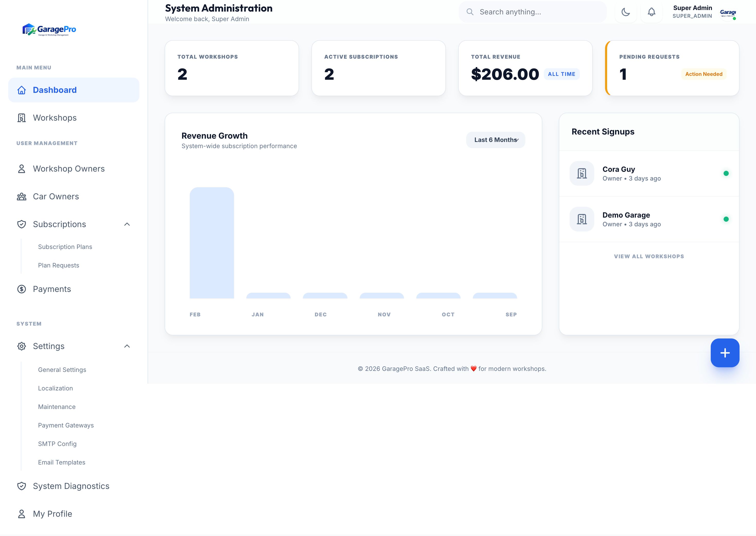Click the search magnifier icon

tap(470, 12)
